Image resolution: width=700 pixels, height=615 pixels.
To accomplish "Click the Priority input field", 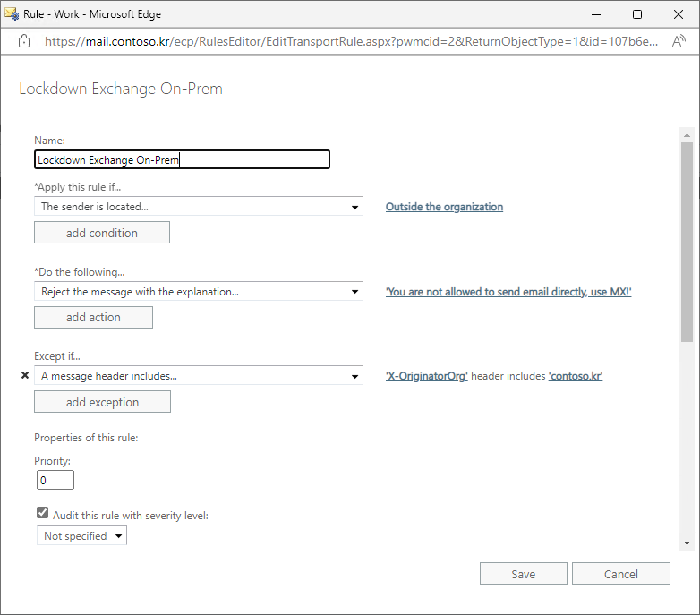I will coord(55,480).
